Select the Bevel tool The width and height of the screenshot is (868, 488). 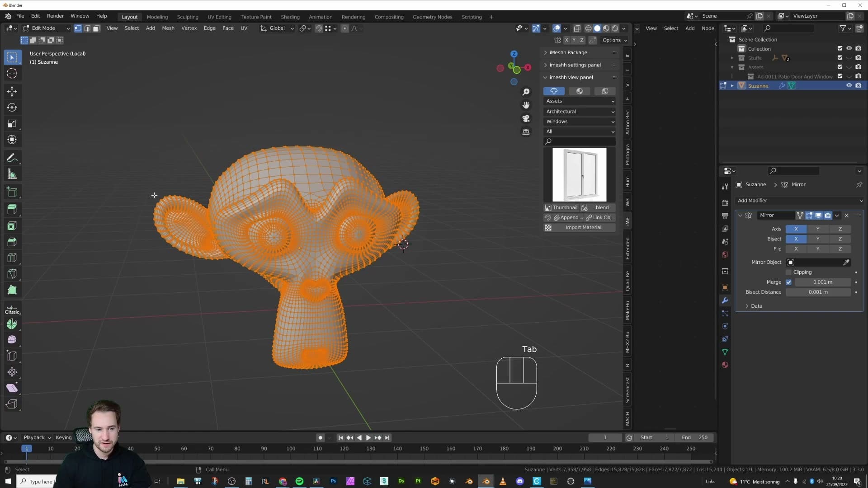[12, 242]
